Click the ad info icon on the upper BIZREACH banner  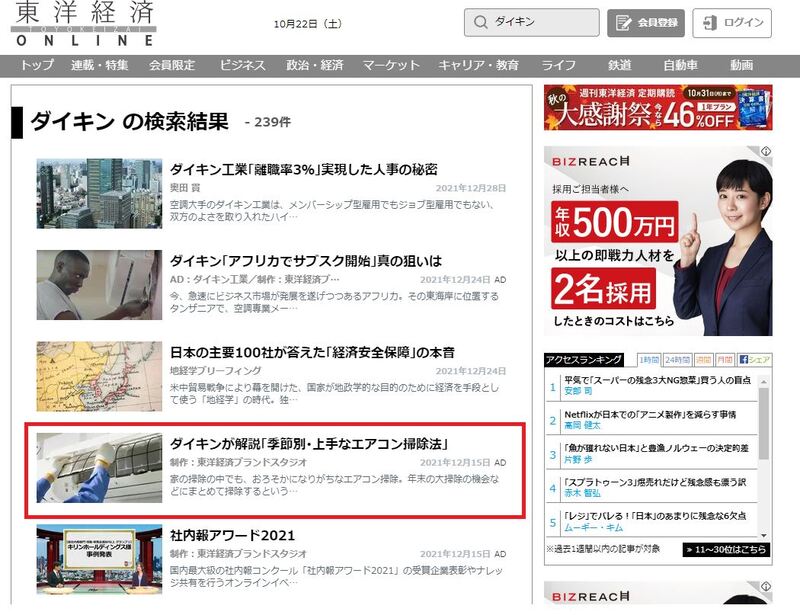point(765,152)
